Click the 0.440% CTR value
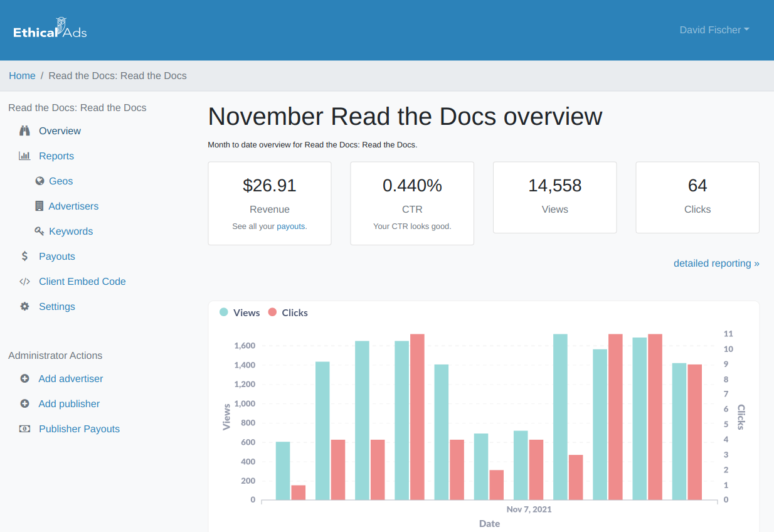Image resolution: width=774 pixels, height=532 pixels. point(412,186)
